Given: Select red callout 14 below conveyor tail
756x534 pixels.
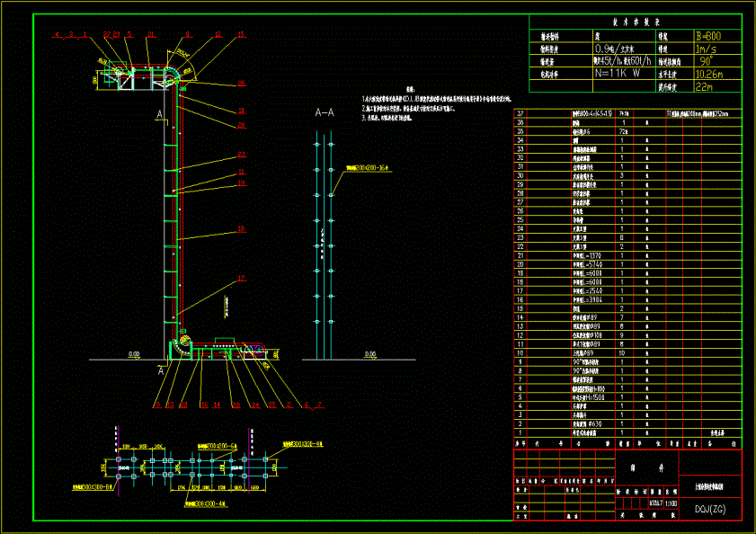Looking at the screenshot, I should pos(217,405).
